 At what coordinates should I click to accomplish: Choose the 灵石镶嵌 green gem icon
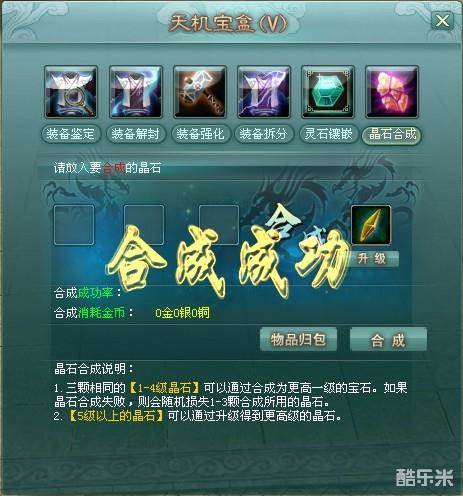point(328,92)
